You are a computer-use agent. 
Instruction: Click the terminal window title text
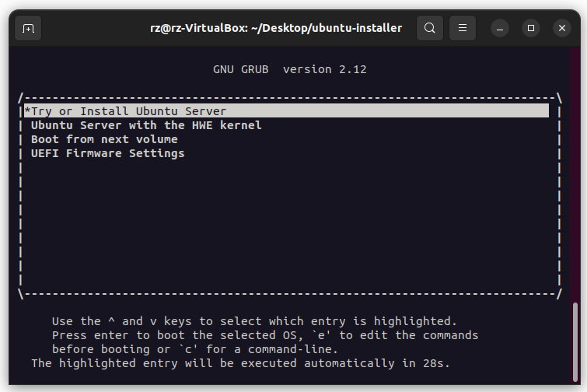276,28
